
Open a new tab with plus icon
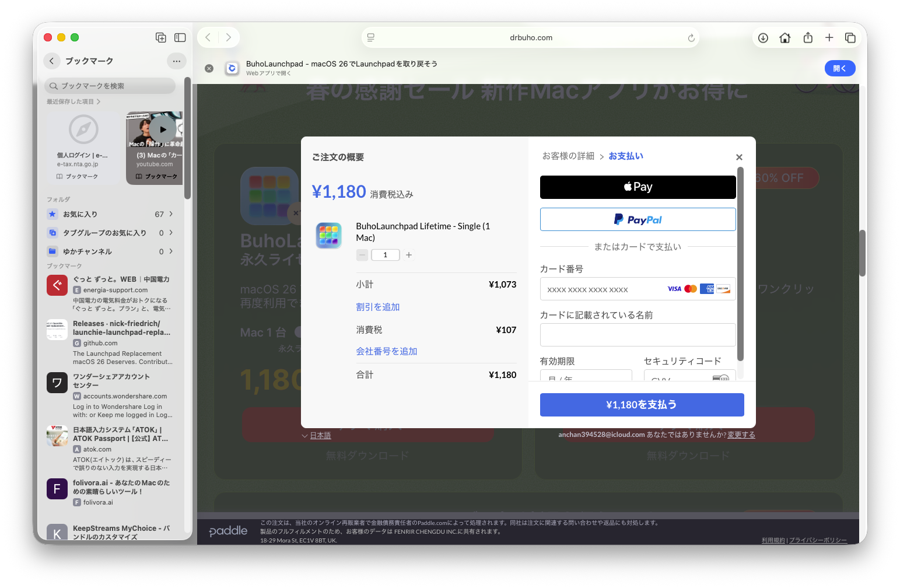(829, 38)
